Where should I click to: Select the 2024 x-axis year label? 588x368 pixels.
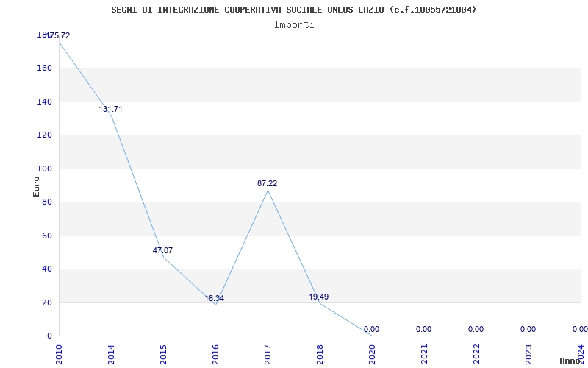[x=581, y=355]
